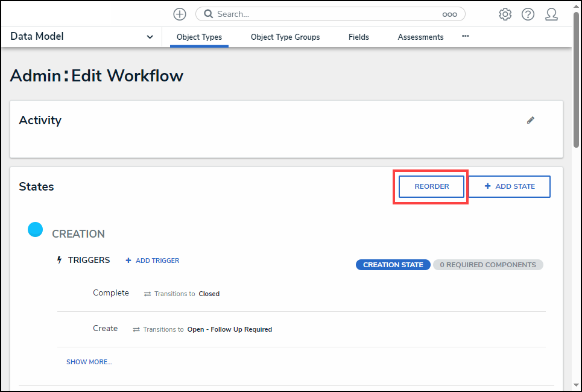This screenshot has height=392, width=582.
Task: Go to the Assessments tab
Action: click(x=420, y=37)
